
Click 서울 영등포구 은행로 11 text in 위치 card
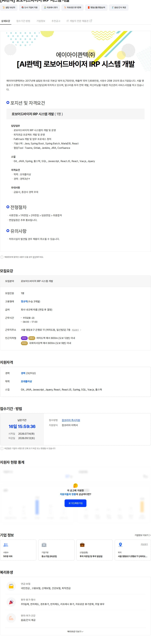pyautogui.click(x=133, y=557)
